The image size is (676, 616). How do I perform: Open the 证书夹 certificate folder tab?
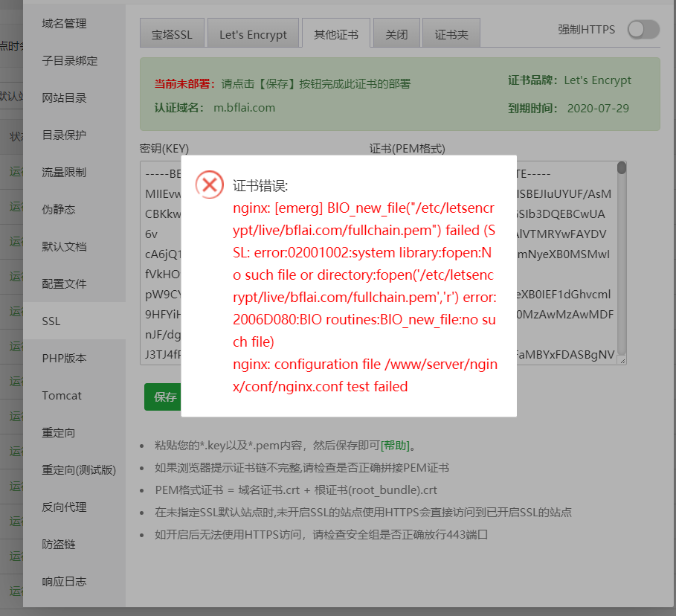coord(451,33)
